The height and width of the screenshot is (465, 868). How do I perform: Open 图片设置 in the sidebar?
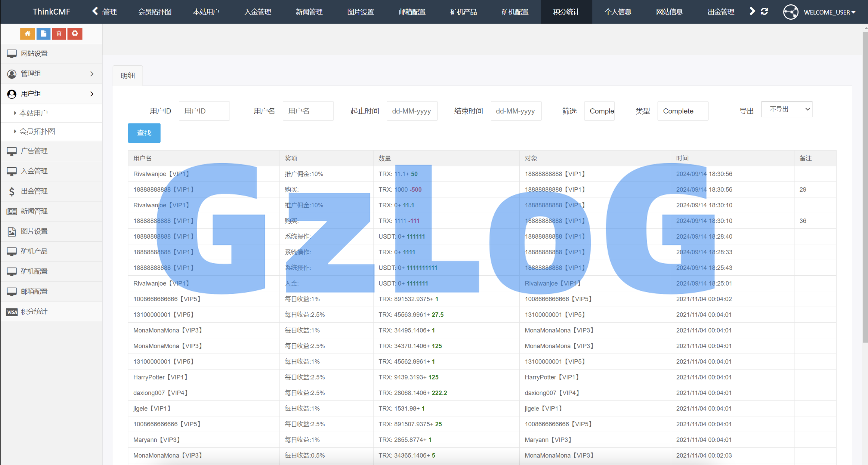click(34, 231)
